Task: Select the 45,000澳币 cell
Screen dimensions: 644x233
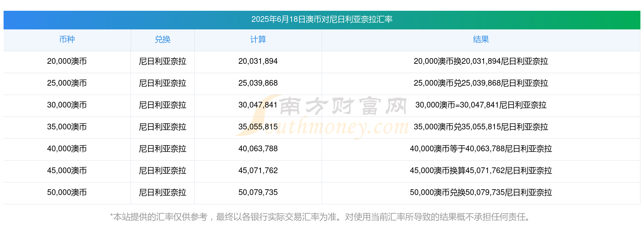Action: tap(67, 171)
